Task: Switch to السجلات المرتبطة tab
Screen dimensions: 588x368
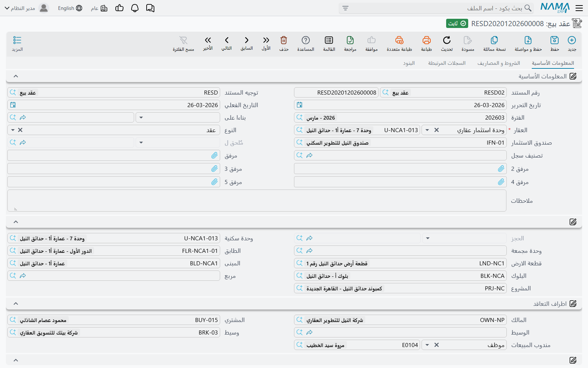Action: [x=447, y=63]
